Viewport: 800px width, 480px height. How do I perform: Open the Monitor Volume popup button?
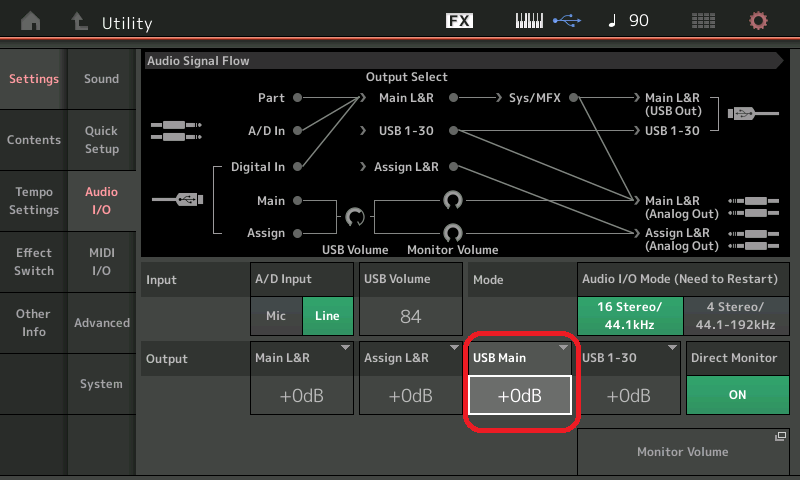[683, 451]
